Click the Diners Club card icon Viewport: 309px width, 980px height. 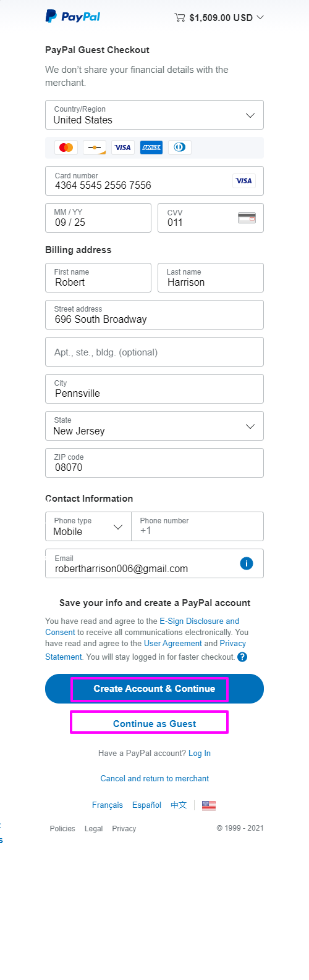(x=179, y=147)
